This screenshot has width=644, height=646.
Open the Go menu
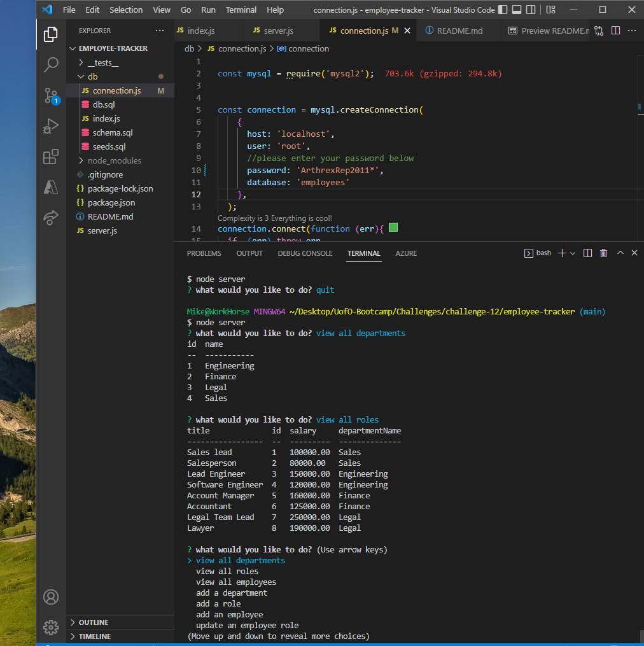(x=186, y=10)
